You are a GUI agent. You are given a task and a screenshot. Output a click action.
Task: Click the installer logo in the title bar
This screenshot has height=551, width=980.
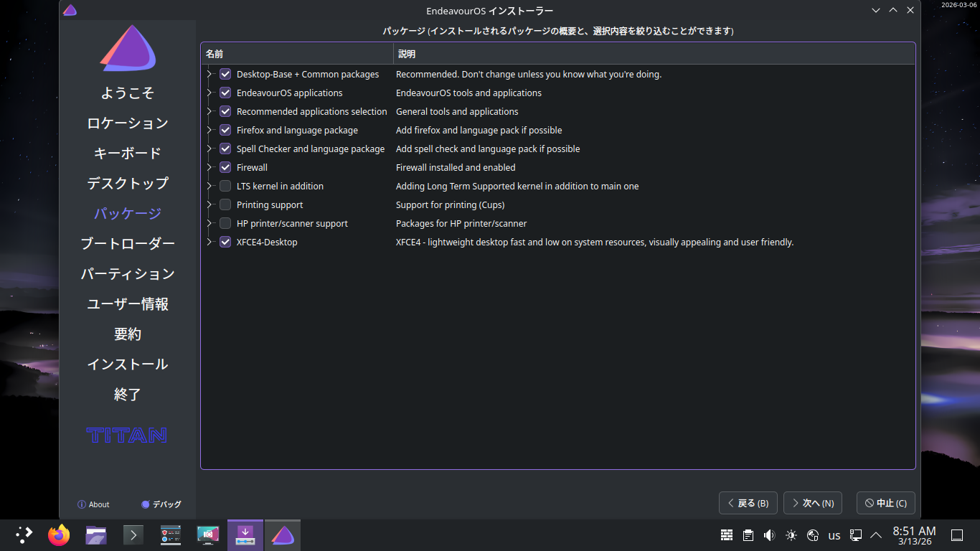[x=70, y=10]
